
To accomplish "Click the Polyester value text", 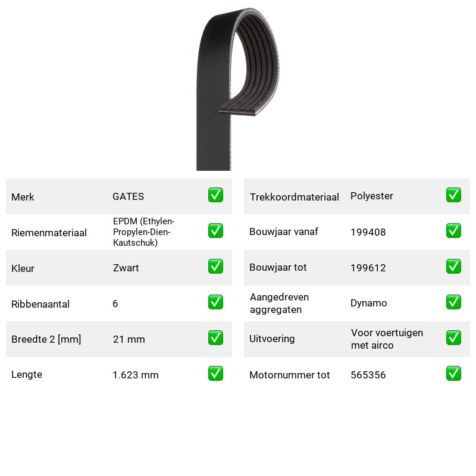I will tap(371, 196).
